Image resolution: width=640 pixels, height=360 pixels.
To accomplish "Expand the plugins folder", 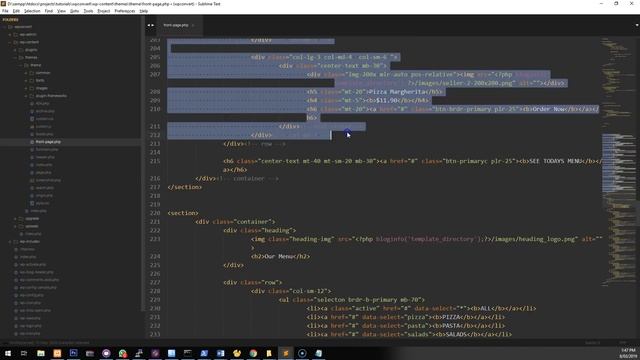I will coord(16,50).
